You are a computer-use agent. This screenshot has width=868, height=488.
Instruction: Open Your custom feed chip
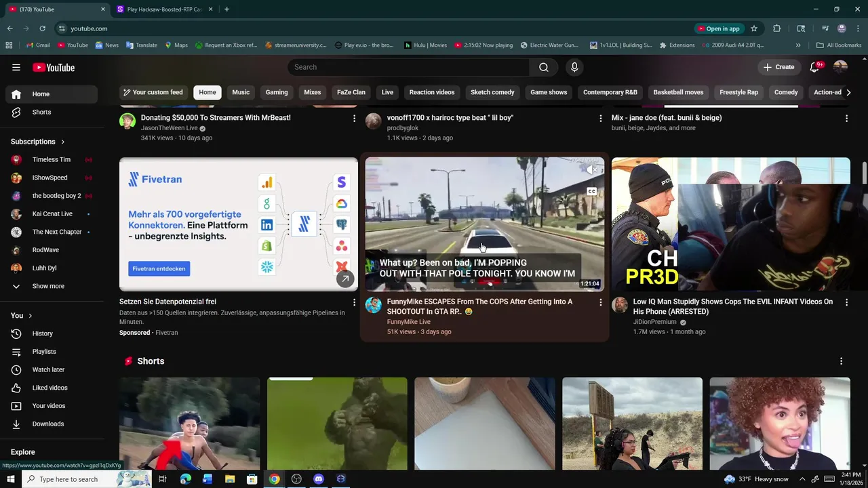coord(153,92)
